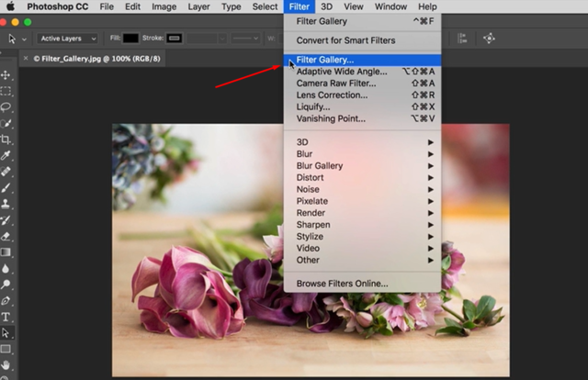Select the Clone Stamp tool
The height and width of the screenshot is (380, 588).
pyautogui.click(x=6, y=204)
